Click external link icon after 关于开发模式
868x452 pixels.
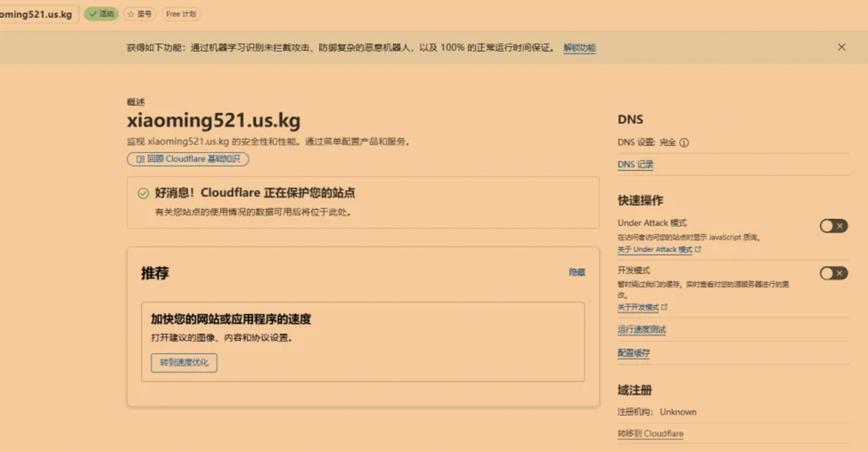(x=665, y=307)
